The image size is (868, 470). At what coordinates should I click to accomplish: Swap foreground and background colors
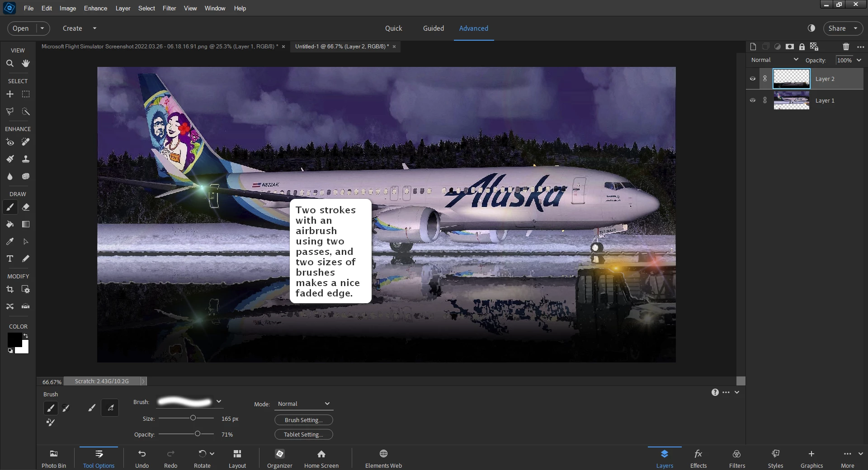pos(26,336)
